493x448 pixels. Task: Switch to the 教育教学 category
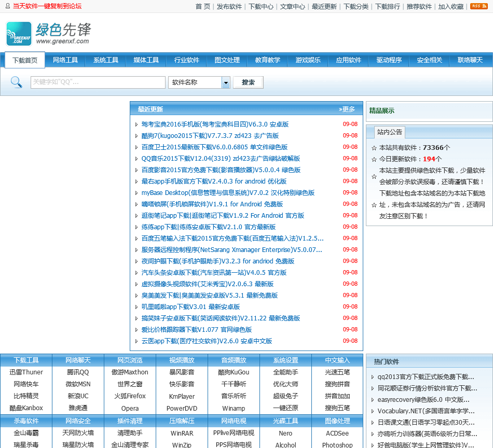[268, 60]
